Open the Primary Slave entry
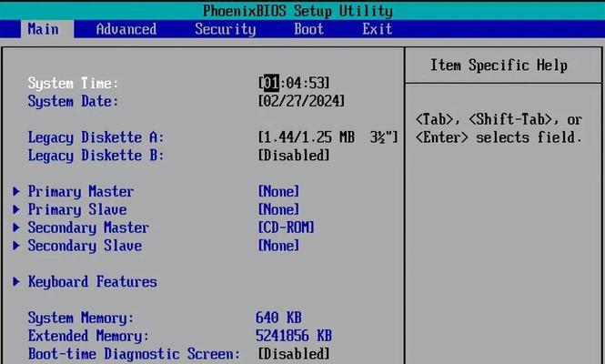Image resolution: width=605 pixels, height=364 pixels. pos(77,209)
